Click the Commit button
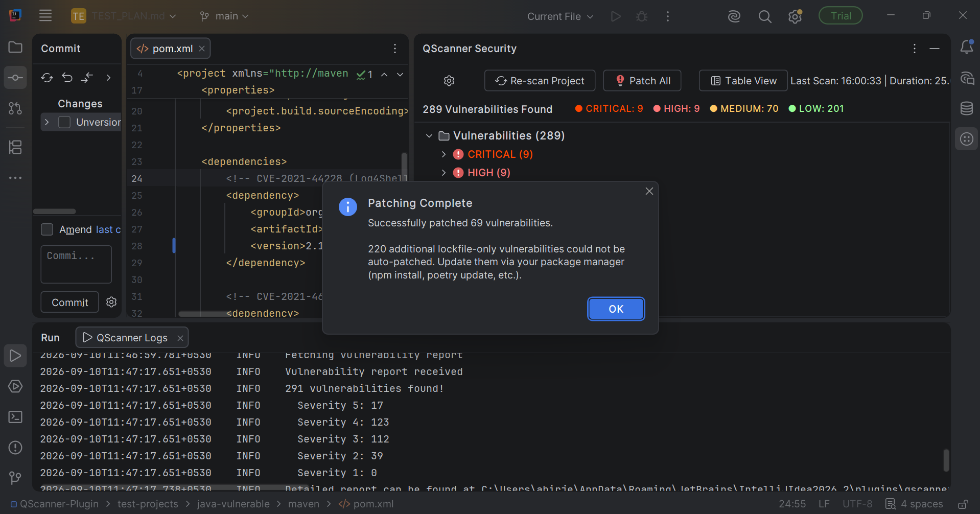Screen dimensions: 980x514 [69, 302]
